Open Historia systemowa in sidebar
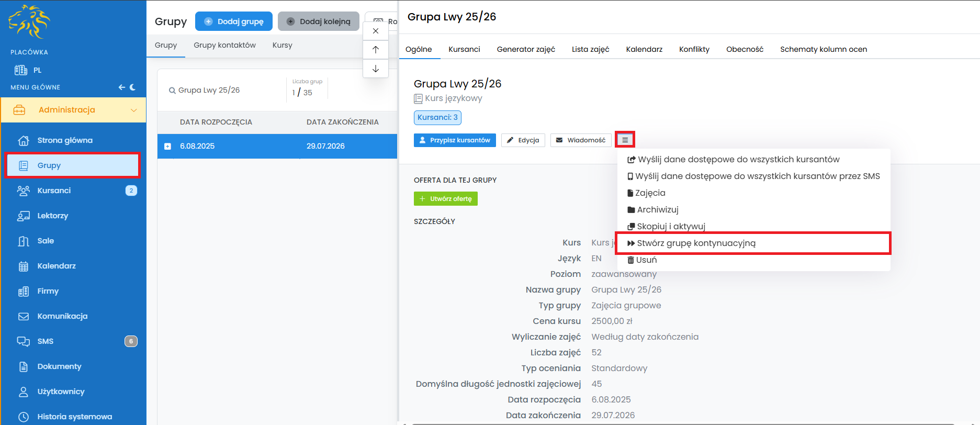 click(x=74, y=417)
